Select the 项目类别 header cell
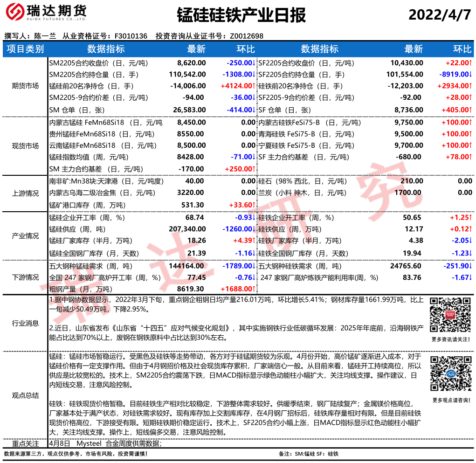The image size is (476, 463). (x=25, y=49)
